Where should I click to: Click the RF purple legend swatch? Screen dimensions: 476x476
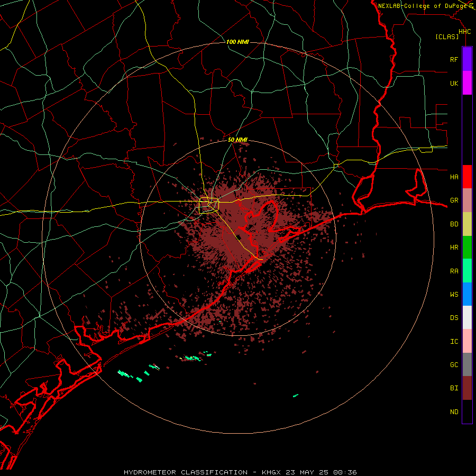point(467,59)
